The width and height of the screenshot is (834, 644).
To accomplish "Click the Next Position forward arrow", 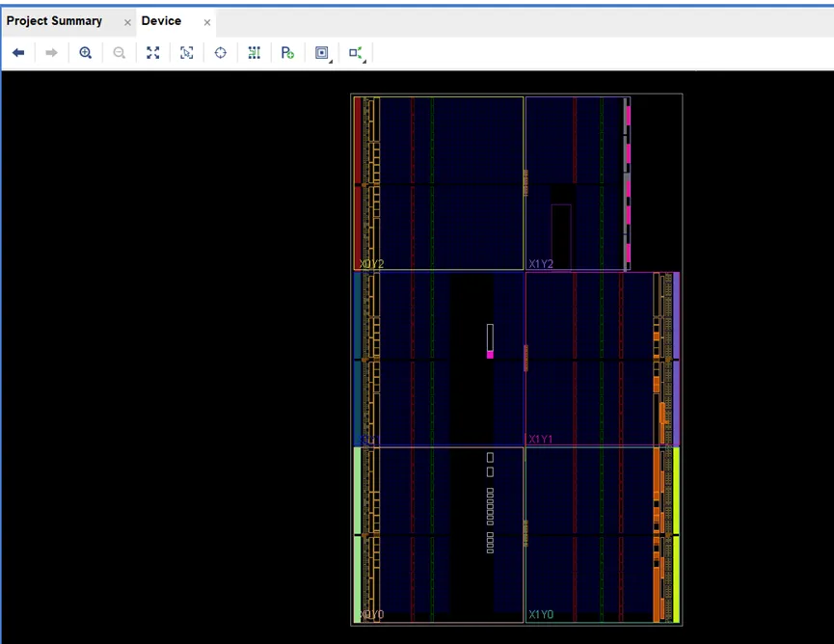I will 52,53.
